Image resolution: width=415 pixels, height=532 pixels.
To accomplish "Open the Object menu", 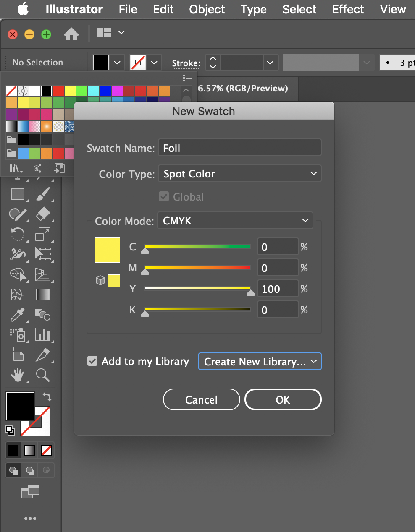I will pos(207,9).
